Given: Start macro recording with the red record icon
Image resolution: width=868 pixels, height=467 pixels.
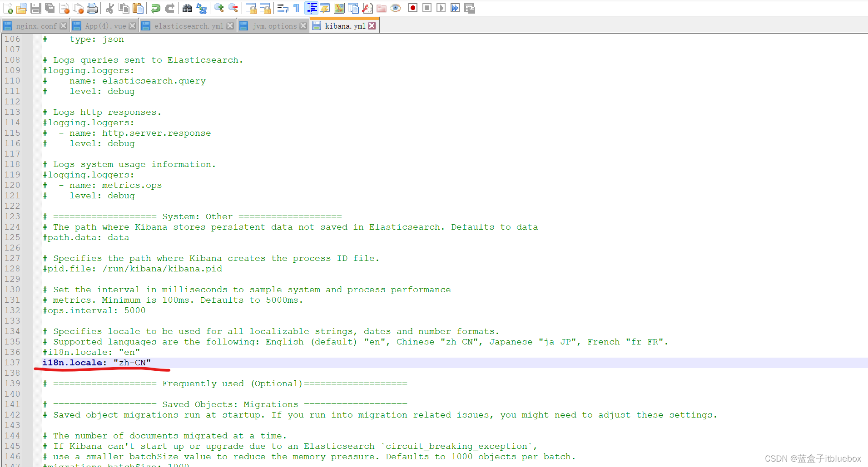Looking at the screenshot, I should click(412, 8).
